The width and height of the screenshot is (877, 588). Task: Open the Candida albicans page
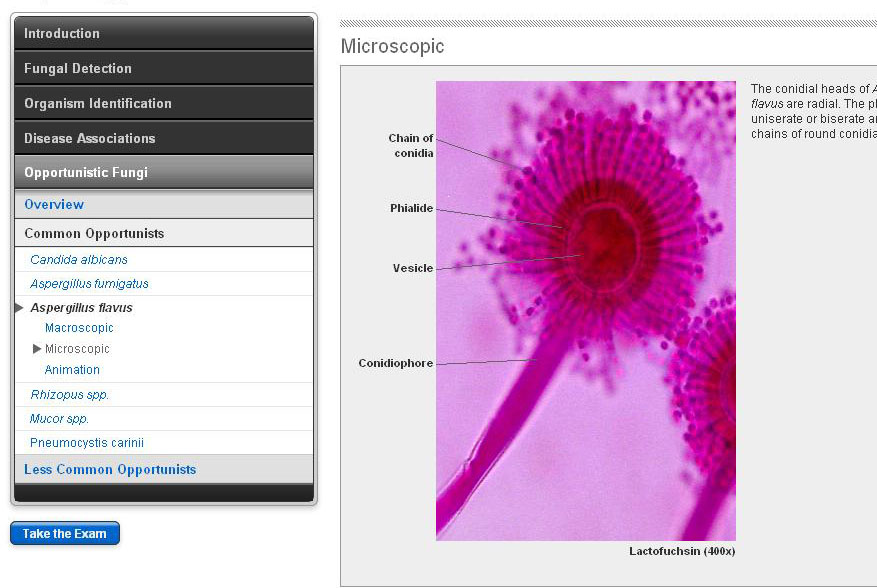point(79,260)
